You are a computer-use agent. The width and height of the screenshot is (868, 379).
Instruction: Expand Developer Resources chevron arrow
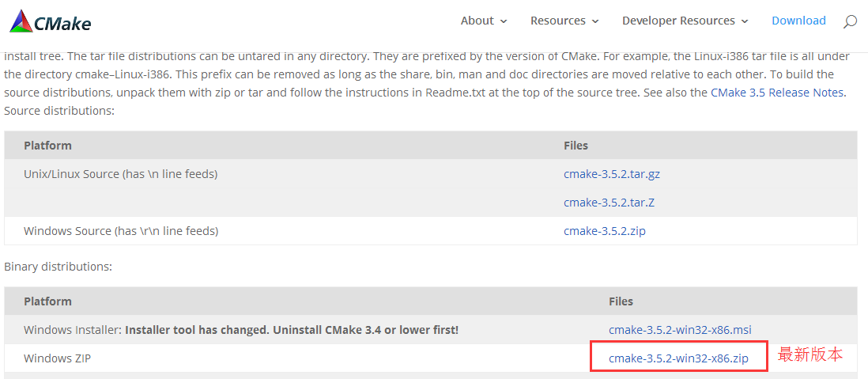pos(745,21)
